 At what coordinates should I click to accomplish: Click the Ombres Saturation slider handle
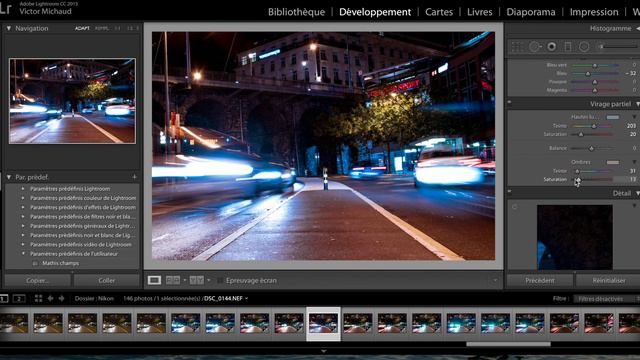tap(578, 179)
